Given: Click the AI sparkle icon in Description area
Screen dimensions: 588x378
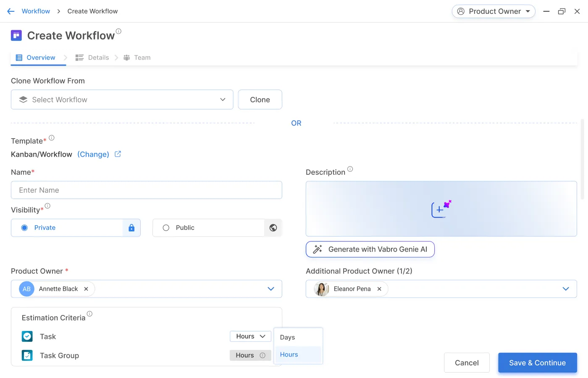Looking at the screenshot, I should (x=441, y=209).
